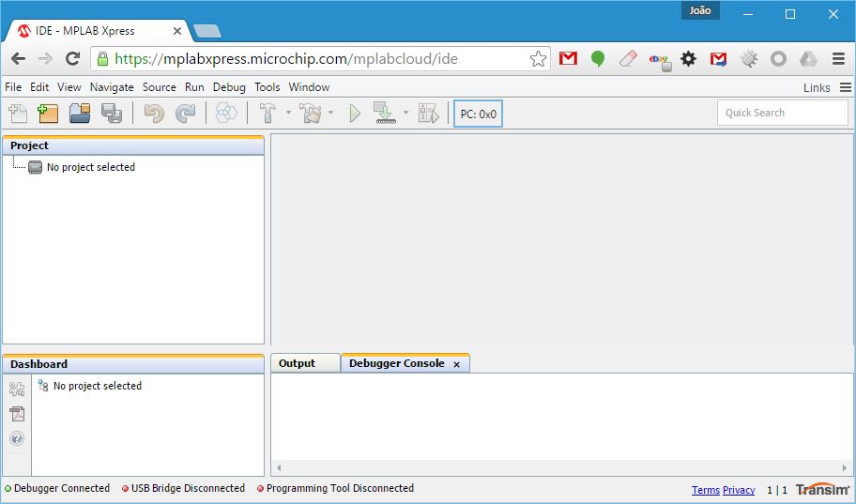Image resolution: width=856 pixels, height=504 pixels.
Task: Open the File menu
Action: (x=13, y=87)
